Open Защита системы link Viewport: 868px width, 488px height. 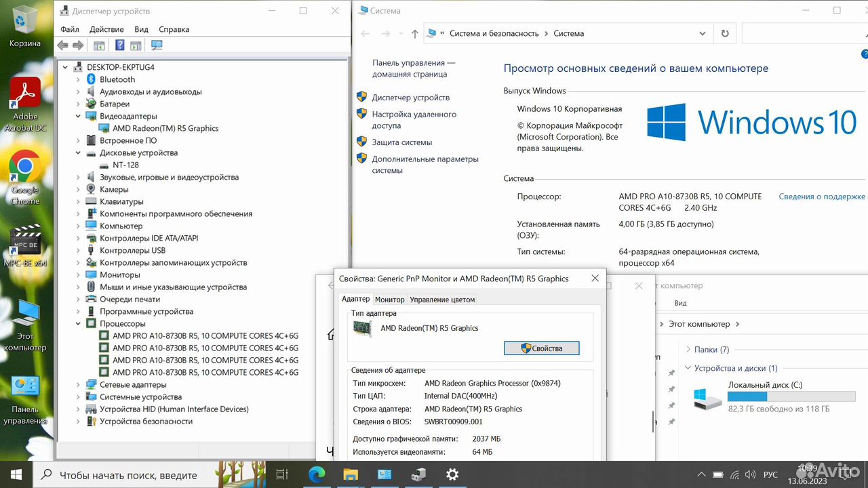pos(401,142)
